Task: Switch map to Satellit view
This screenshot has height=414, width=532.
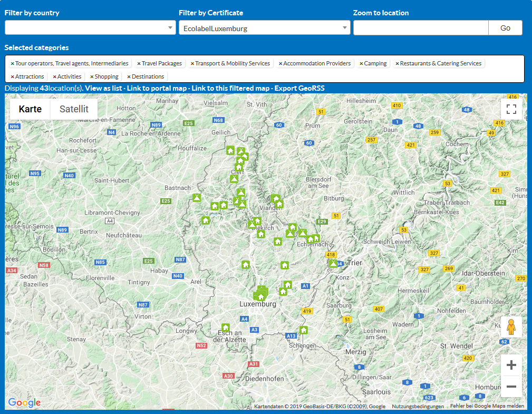Action: tap(74, 109)
